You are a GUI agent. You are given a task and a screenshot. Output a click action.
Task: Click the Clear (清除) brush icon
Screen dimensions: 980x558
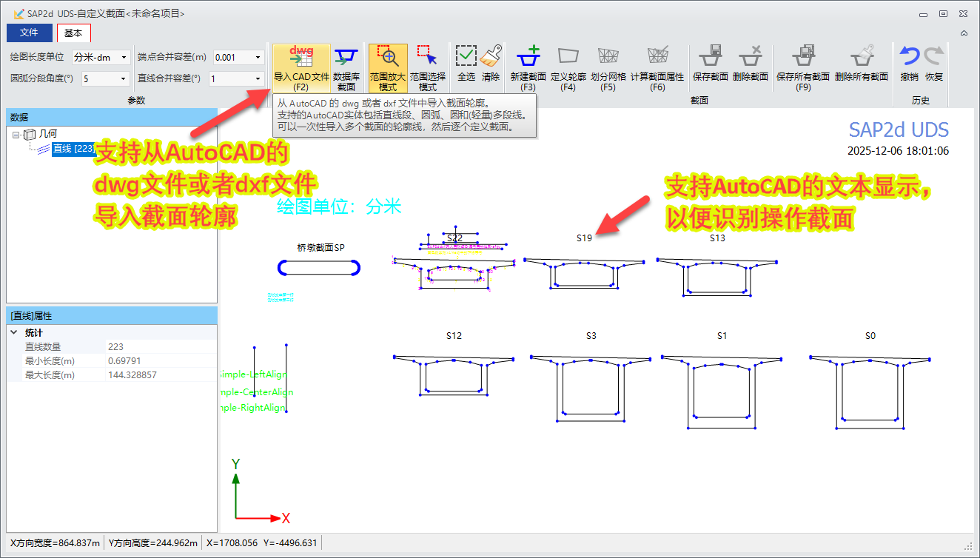[x=491, y=56]
